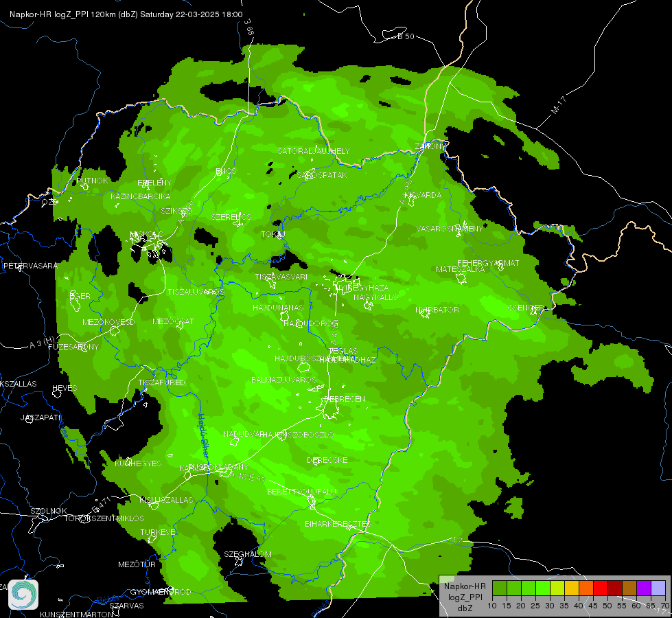
Task: Click the MEZOTUR city label
Action: pyautogui.click(x=137, y=564)
